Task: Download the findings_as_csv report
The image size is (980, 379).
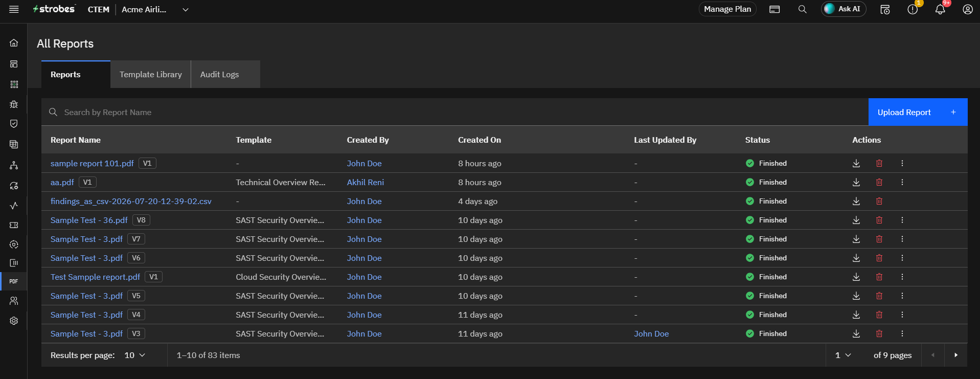Action: pyautogui.click(x=856, y=201)
